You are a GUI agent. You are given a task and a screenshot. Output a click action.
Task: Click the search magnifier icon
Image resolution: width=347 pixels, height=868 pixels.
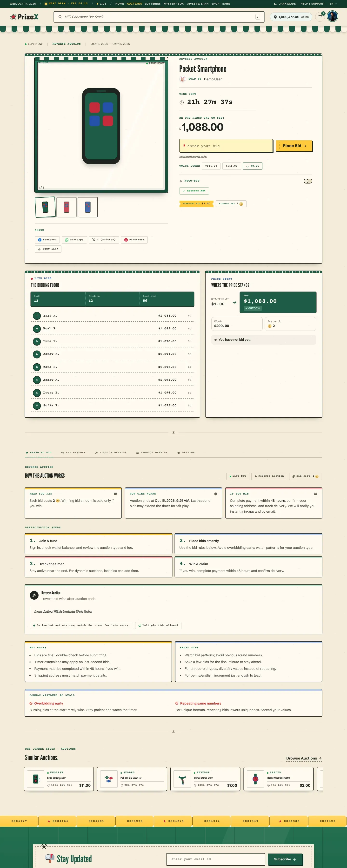(60, 17)
